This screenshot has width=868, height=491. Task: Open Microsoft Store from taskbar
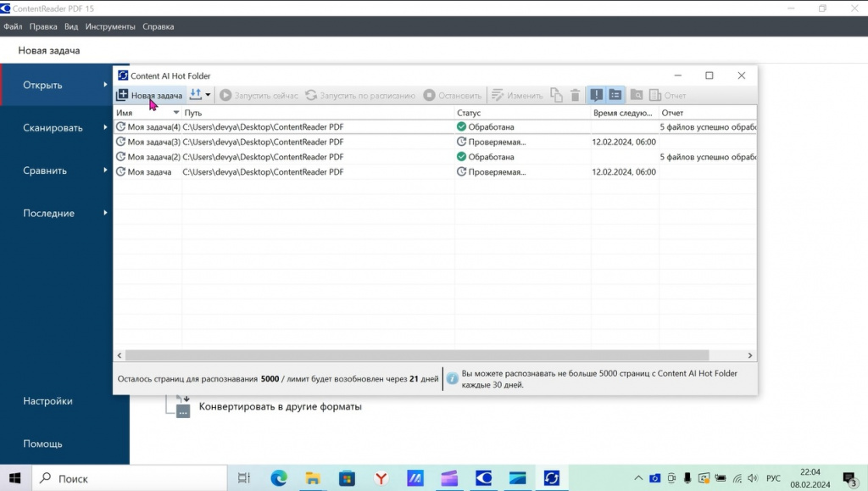(347, 478)
